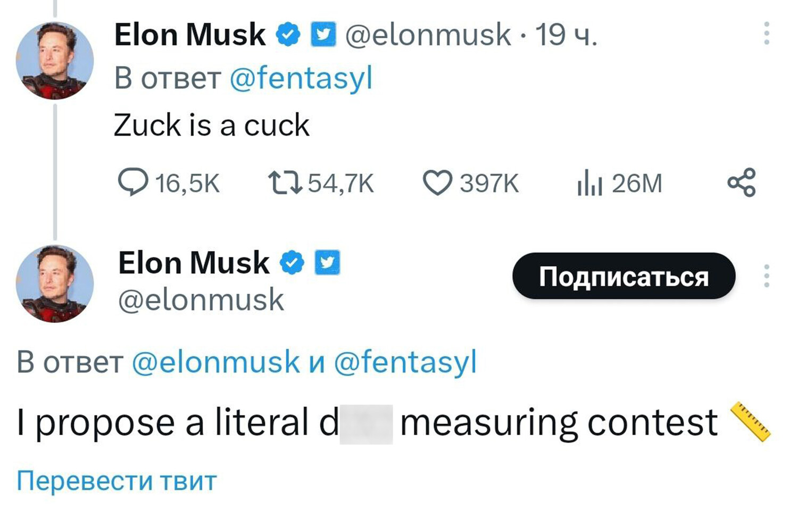Click blue verified badge in second tweet
The height and width of the screenshot is (532, 798).
click(x=292, y=263)
